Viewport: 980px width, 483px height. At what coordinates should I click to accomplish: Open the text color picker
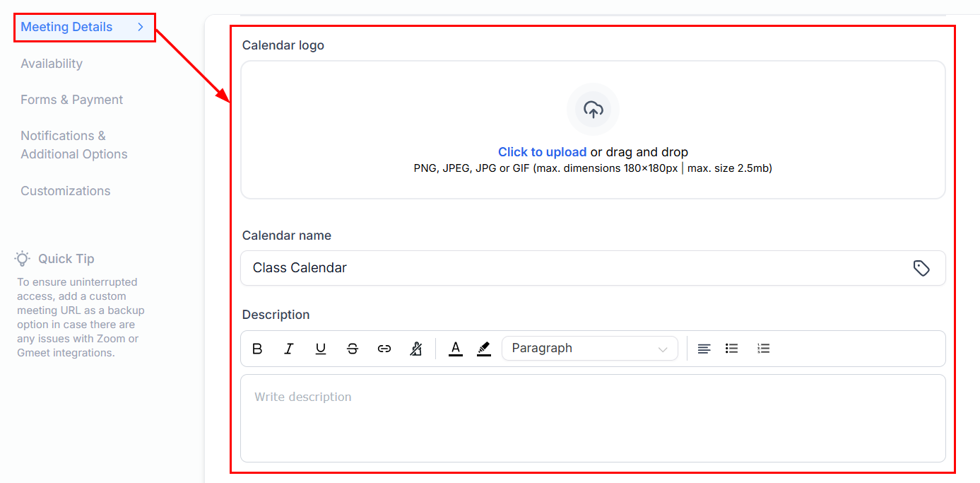tap(456, 349)
